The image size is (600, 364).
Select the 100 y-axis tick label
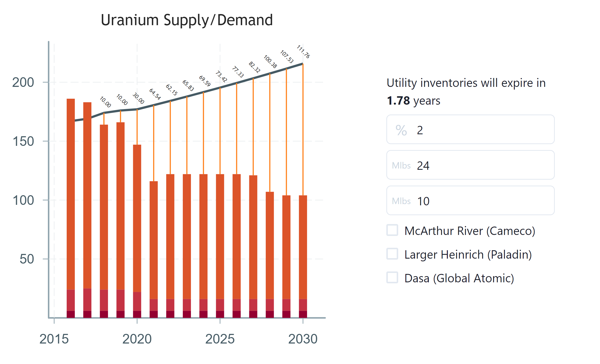(x=23, y=200)
